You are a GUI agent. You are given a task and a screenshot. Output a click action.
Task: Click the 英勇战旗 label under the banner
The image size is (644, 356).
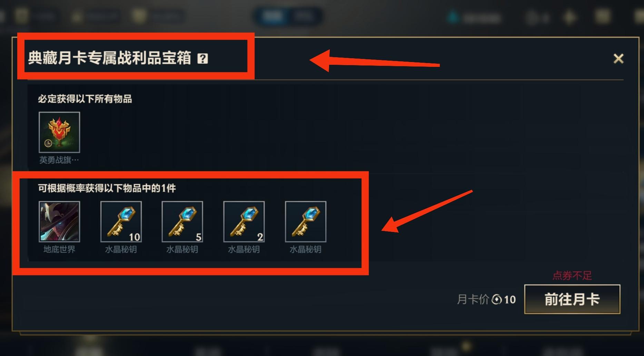click(59, 160)
